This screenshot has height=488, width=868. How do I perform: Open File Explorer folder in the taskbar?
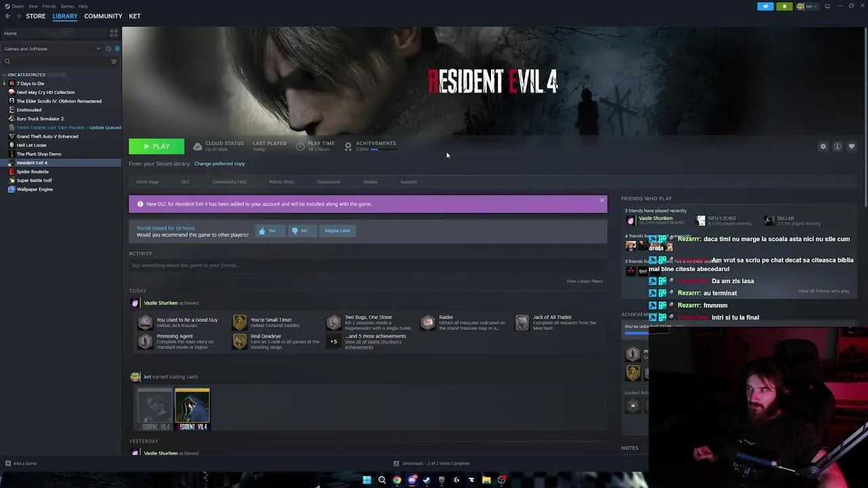(x=486, y=480)
